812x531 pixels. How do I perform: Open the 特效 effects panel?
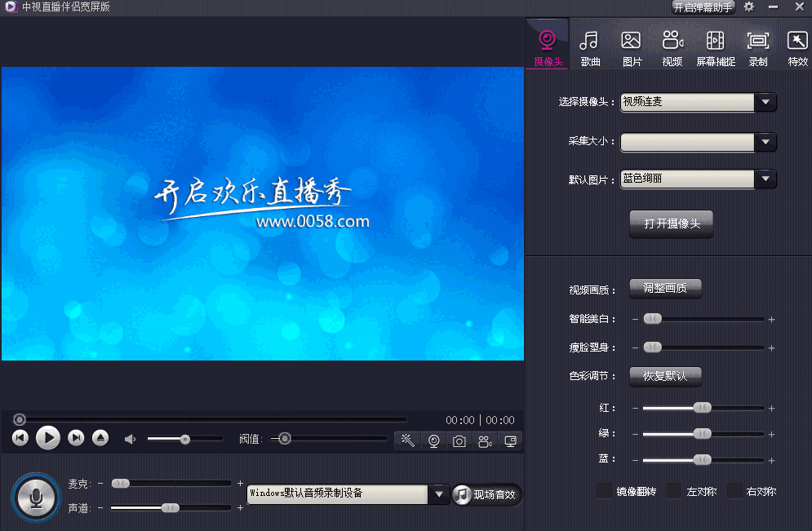point(797,45)
